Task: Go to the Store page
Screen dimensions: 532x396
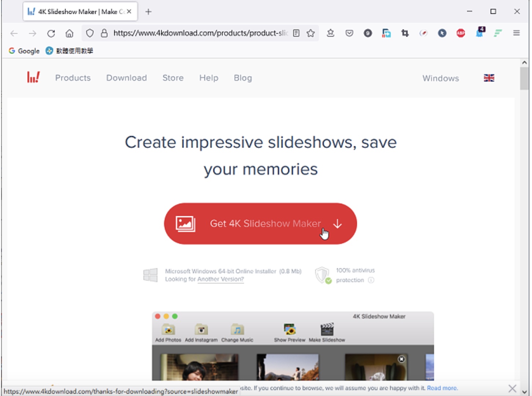Action: click(173, 78)
